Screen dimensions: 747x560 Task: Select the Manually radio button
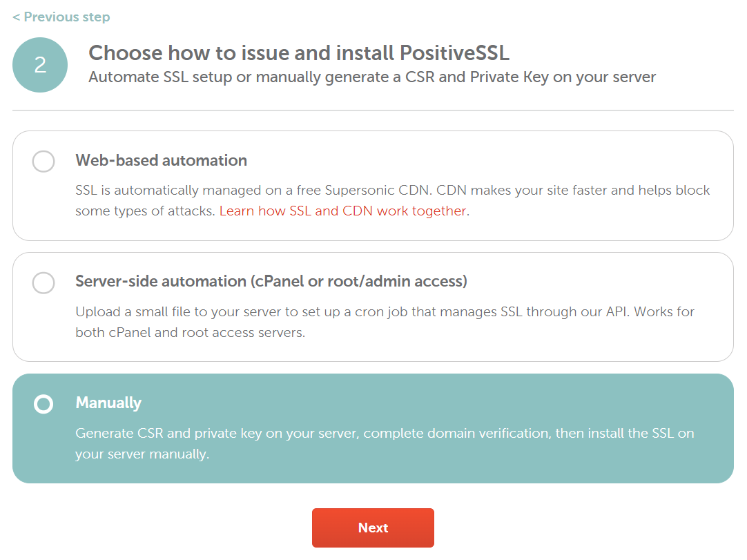(x=43, y=404)
